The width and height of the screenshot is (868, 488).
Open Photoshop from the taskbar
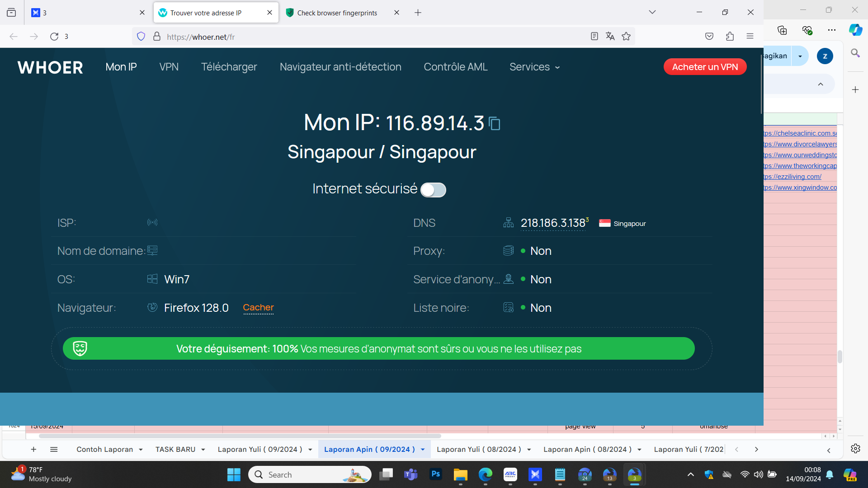[x=436, y=474]
